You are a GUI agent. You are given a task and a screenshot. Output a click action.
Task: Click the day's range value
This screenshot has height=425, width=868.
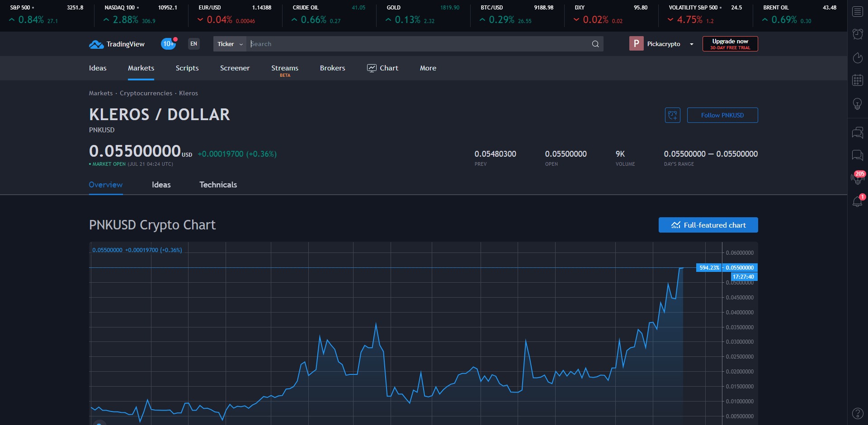711,154
